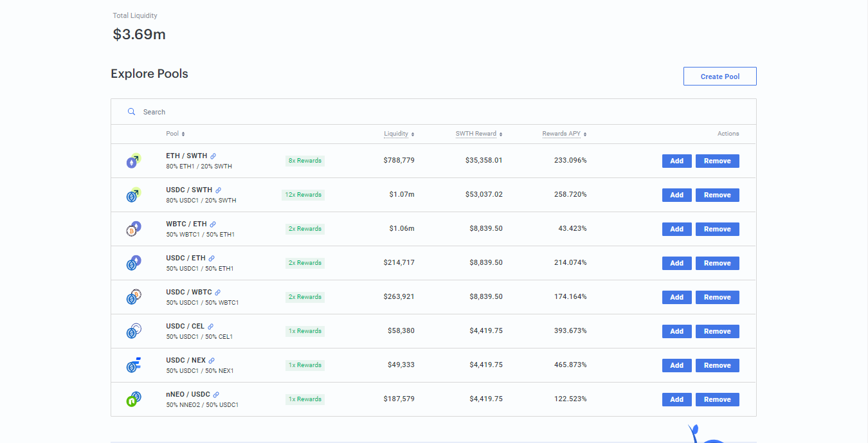The image size is (868, 443).
Task: Click the $35,358.01 SWTH reward value
Action: point(484,160)
